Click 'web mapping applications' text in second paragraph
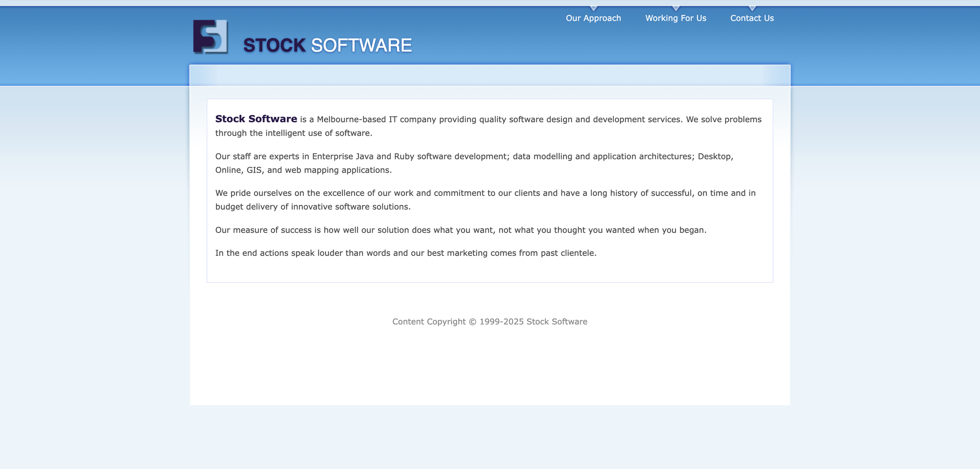The width and height of the screenshot is (980, 469). pos(338,170)
